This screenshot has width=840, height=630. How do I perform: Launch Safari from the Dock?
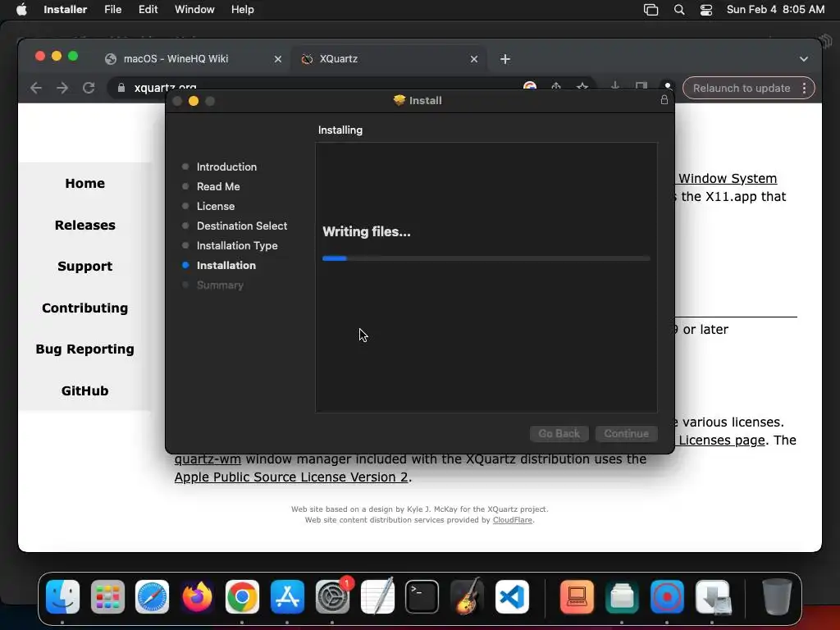pyautogui.click(x=152, y=596)
